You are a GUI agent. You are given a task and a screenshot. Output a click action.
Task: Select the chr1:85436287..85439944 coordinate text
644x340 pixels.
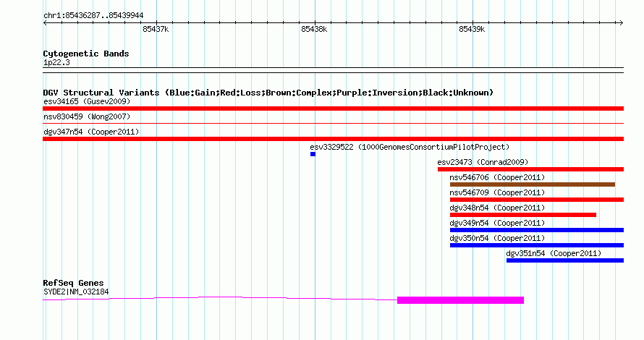point(93,16)
